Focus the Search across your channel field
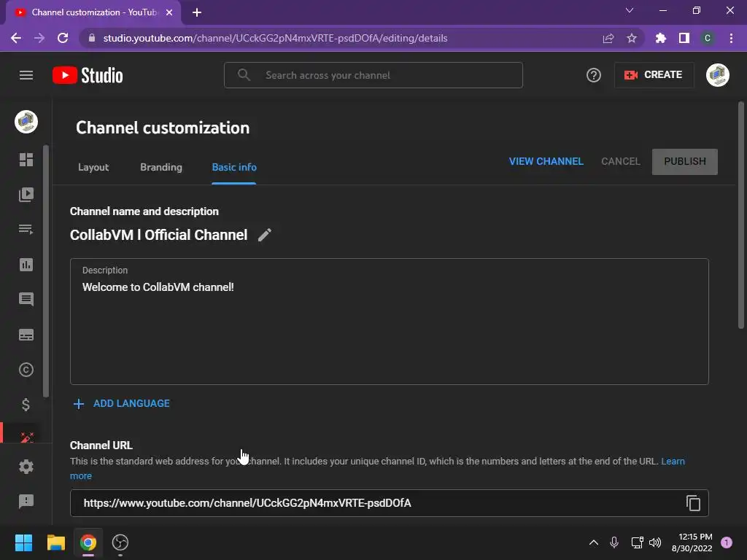Screen dimensions: 747x560 pyautogui.click(x=373, y=75)
